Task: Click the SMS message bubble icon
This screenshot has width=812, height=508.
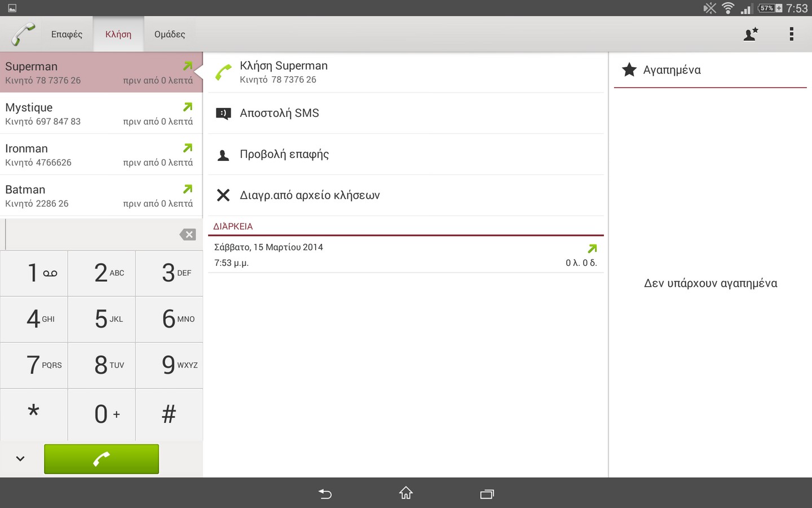Action: point(223,114)
